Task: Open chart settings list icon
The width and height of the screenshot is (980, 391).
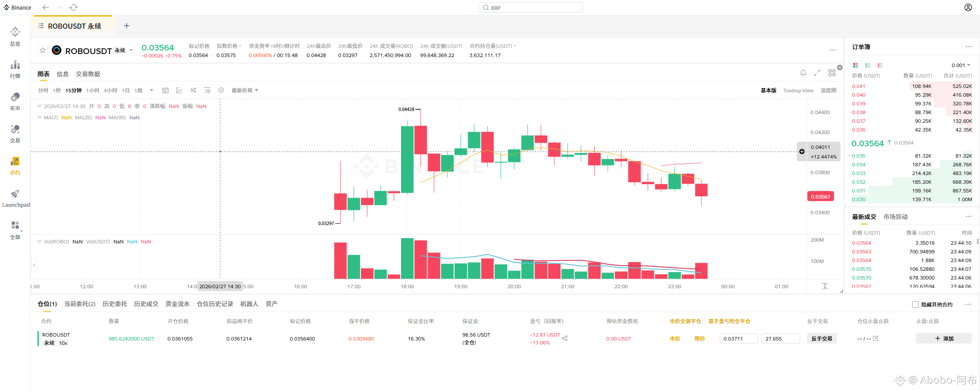Action: point(207,91)
